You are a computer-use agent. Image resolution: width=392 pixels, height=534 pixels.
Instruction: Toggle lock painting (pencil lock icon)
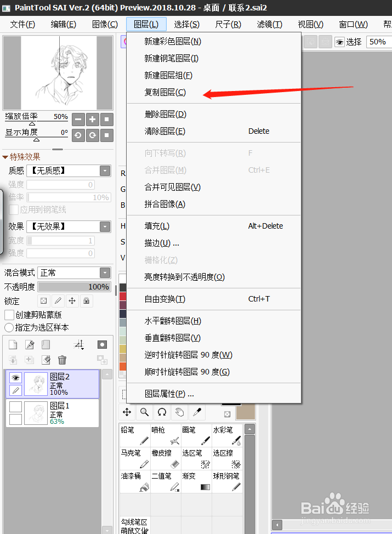[58, 300]
